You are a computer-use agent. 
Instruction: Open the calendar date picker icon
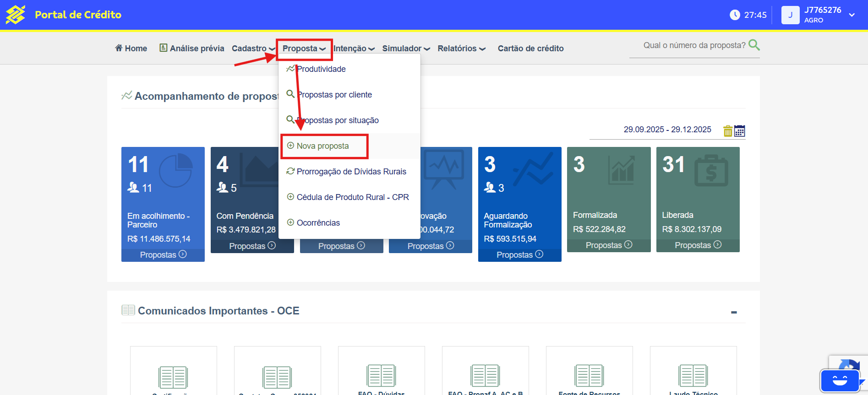(739, 131)
